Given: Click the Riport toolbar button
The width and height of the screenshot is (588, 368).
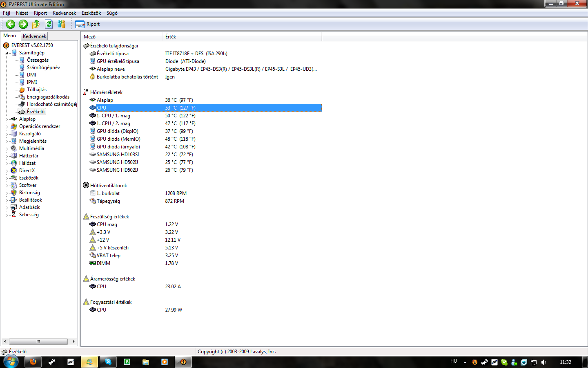Looking at the screenshot, I should click(87, 24).
